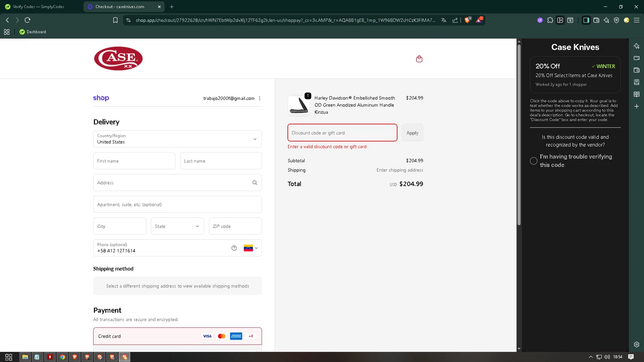This screenshot has height=362, width=644.
Task: Bookmark this page icon in address bar
Action: click(x=115, y=20)
